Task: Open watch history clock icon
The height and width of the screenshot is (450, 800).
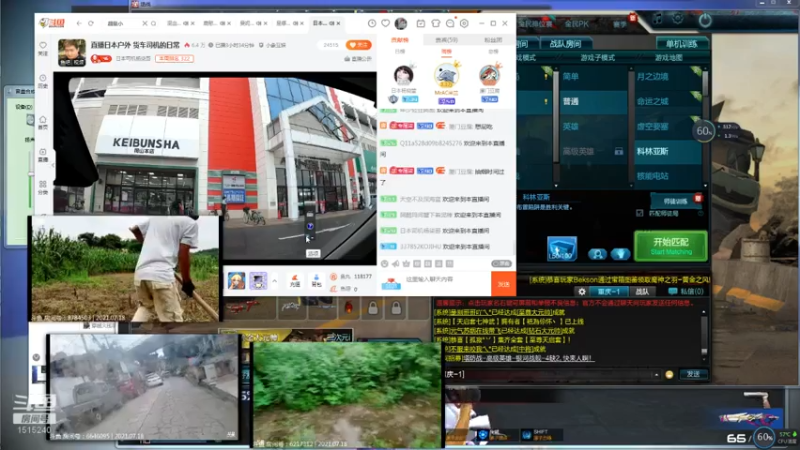Action: [372, 23]
